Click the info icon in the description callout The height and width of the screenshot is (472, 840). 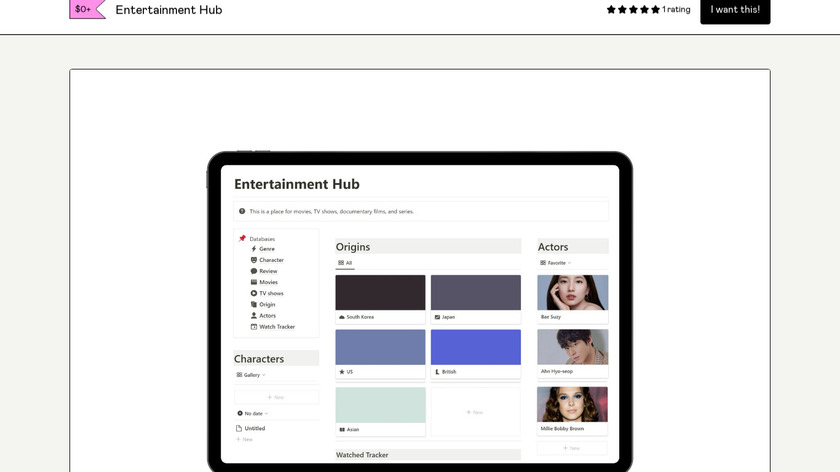coord(242,211)
